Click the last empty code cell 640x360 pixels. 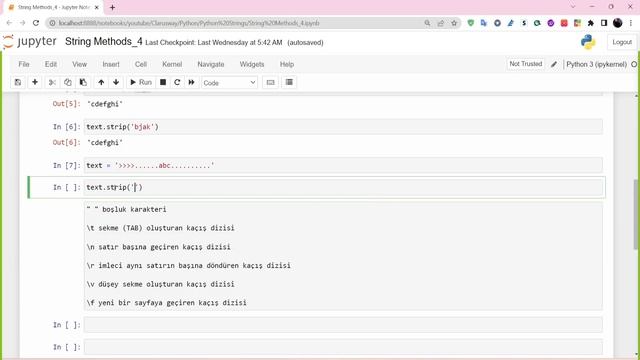tap(343, 347)
